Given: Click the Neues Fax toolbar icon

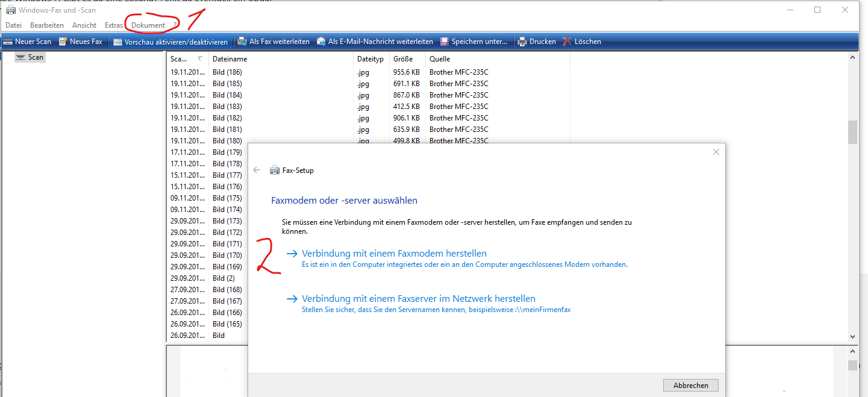Looking at the screenshot, I should (63, 42).
